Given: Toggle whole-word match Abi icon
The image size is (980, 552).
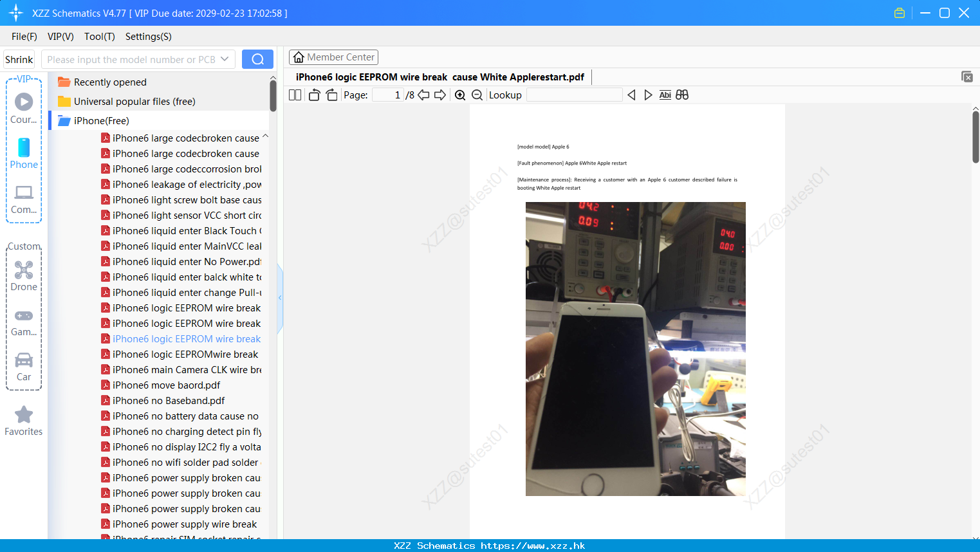Looking at the screenshot, I should (x=665, y=95).
